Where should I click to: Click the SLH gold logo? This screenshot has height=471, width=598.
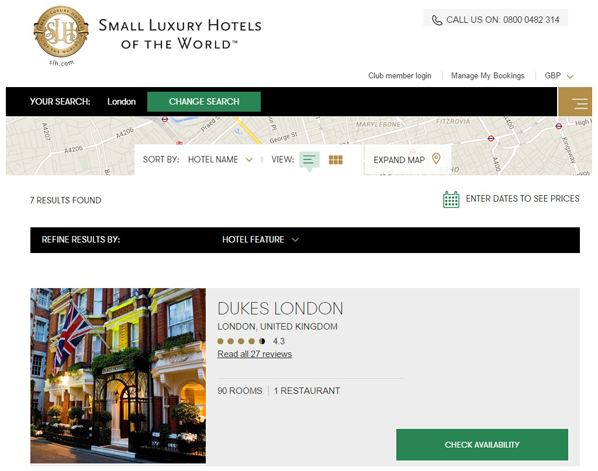click(61, 32)
